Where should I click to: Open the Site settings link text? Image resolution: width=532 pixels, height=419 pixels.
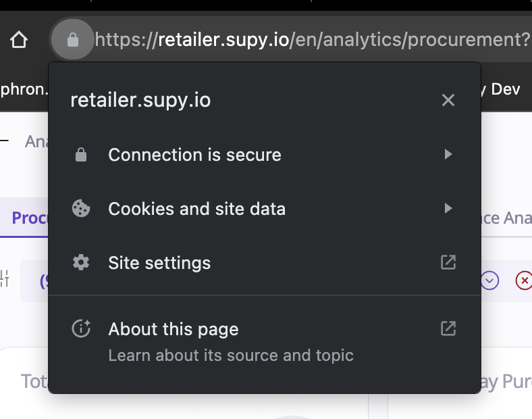coord(159,263)
